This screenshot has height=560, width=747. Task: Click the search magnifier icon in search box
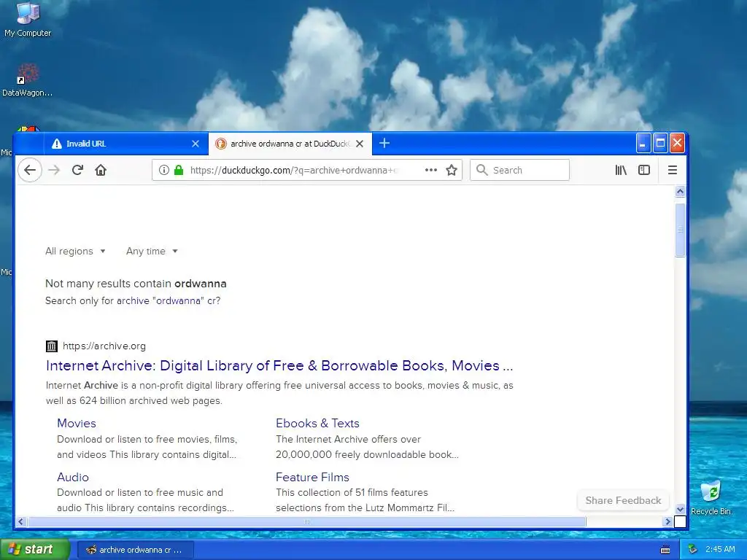[x=482, y=170]
